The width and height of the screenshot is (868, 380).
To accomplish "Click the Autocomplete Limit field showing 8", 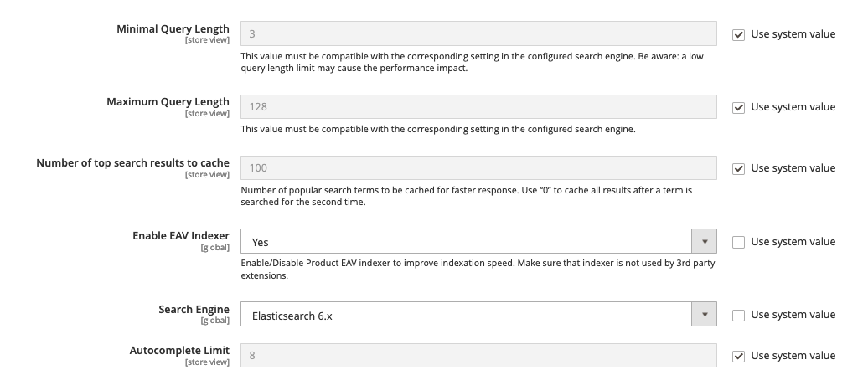I will coord(478,355).
